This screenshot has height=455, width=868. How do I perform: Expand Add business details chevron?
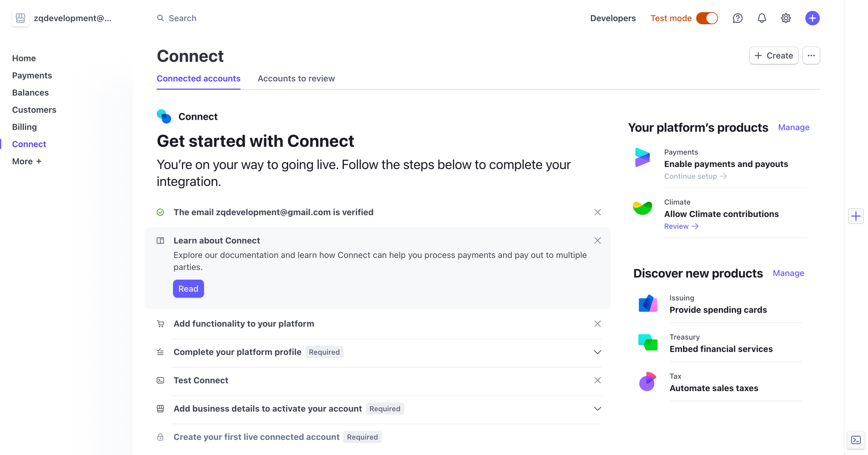598,409
